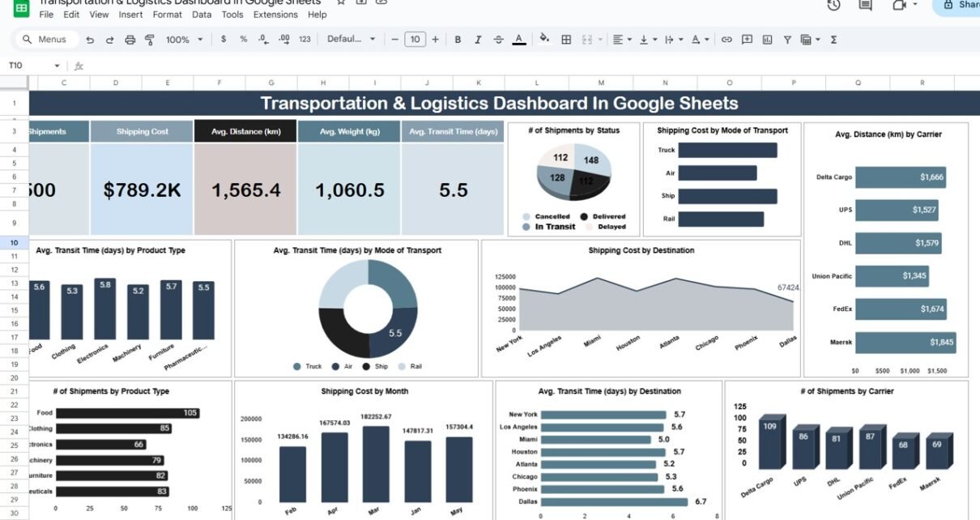The height and width of the screenshot is (520, 980).
Task: Create a filter with funnel icon
Action: [787, 39]
